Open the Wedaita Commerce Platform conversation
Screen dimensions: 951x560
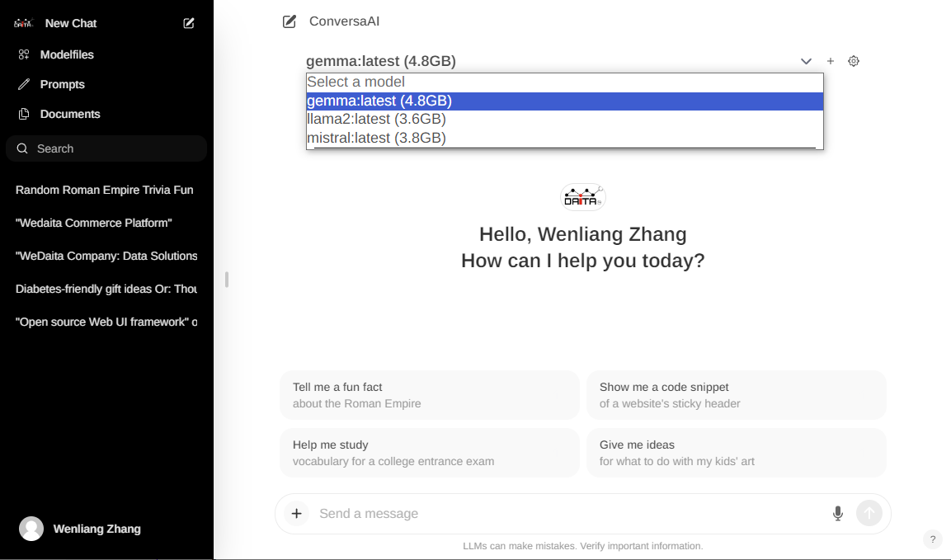93,223
